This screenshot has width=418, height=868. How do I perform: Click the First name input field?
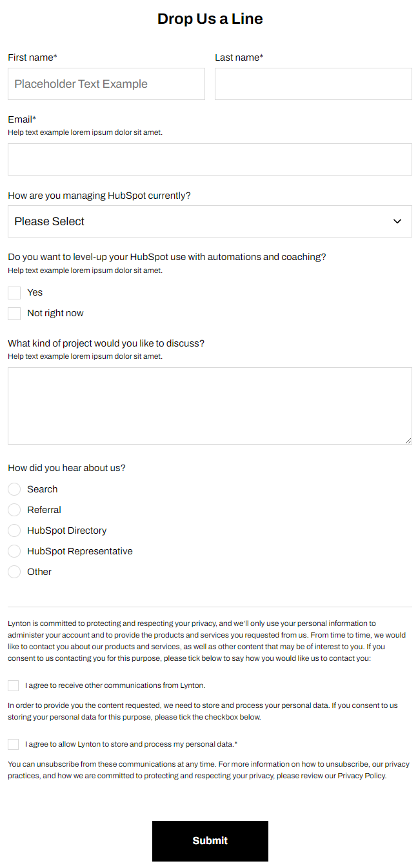106,84
